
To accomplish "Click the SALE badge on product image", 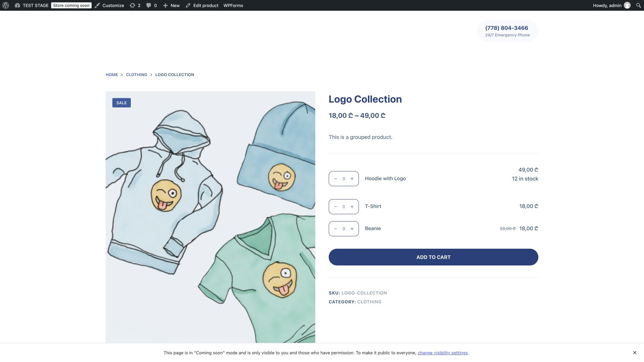I will tap(121, 103).
